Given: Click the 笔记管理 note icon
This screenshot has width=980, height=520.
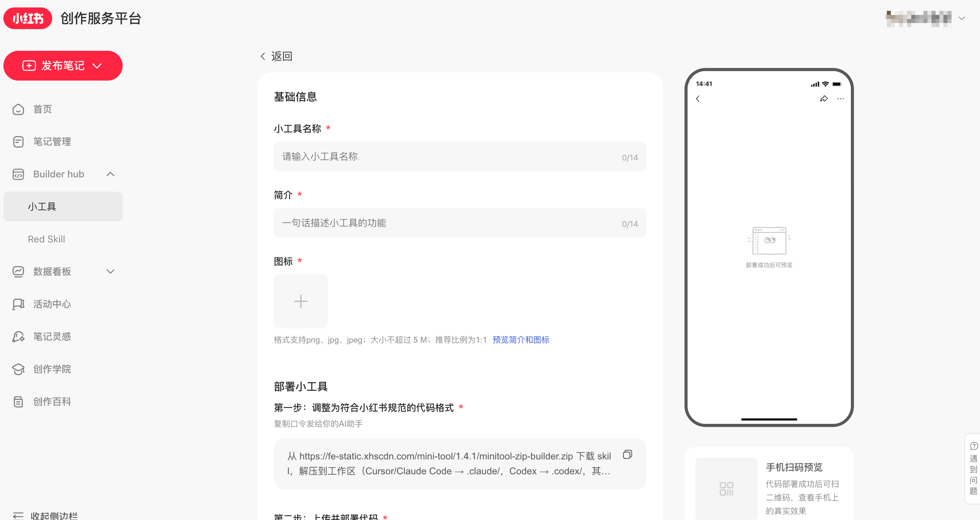Looking at the screenshot, I should 18,142.
